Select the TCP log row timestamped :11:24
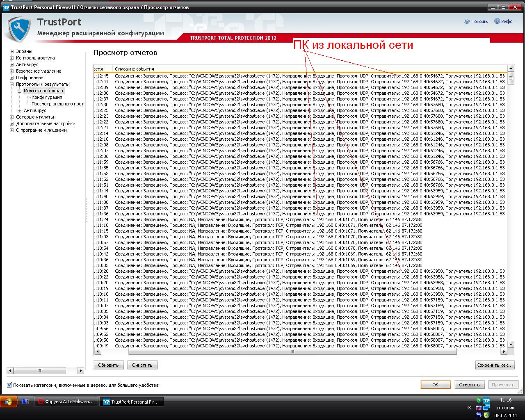 point(300,219)
